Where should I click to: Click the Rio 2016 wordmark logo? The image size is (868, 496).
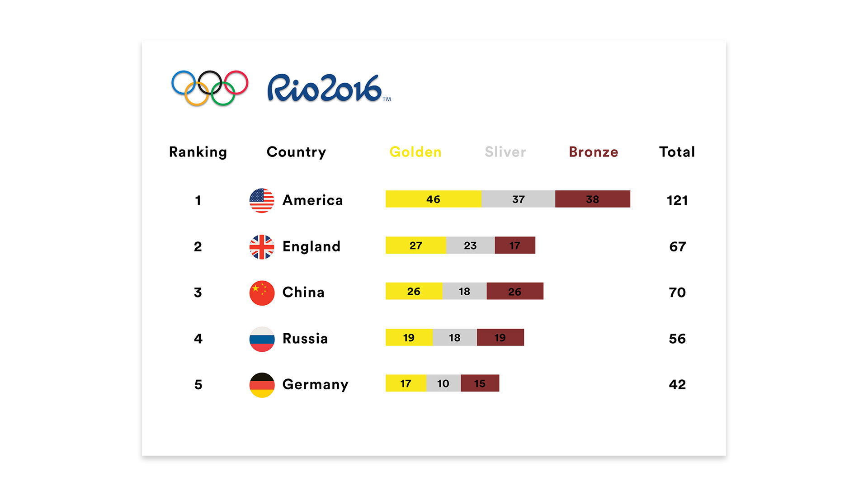coord(329,88)
